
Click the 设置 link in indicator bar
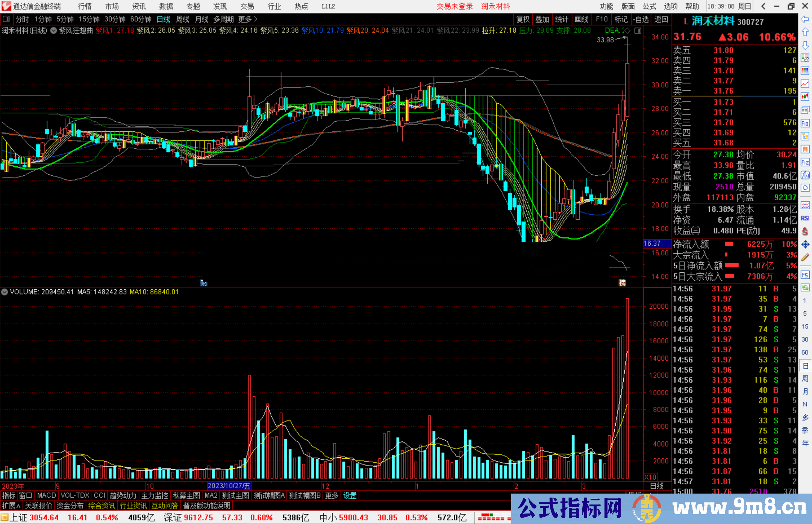click(350, 495)
